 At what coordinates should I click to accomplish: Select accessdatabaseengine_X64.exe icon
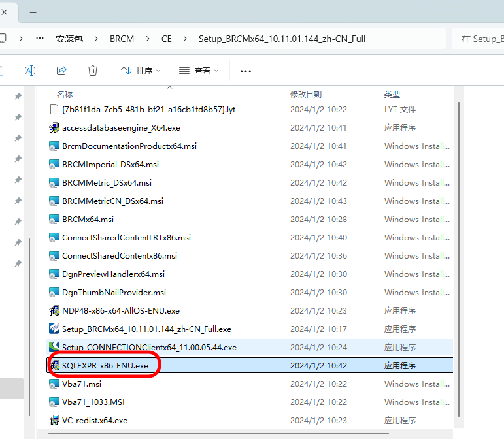pyautogui.click(x=54, y=128)
